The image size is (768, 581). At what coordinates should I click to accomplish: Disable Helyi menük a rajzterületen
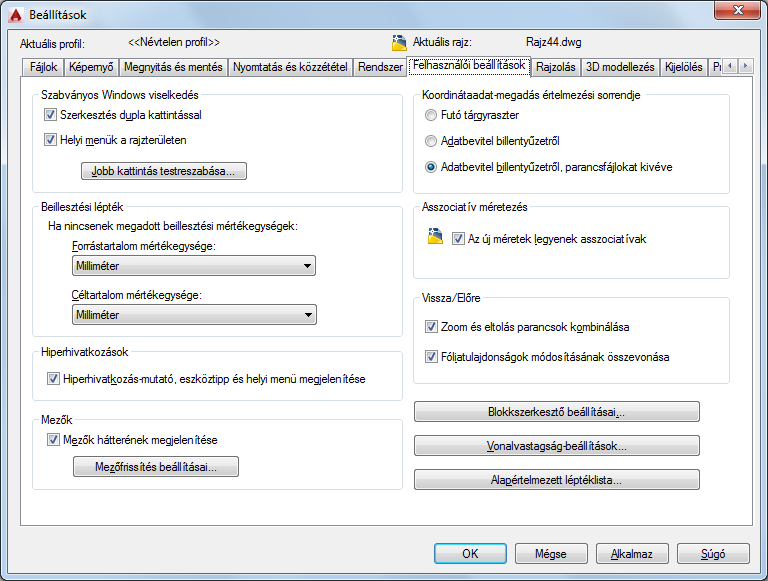tap(50, 140)
